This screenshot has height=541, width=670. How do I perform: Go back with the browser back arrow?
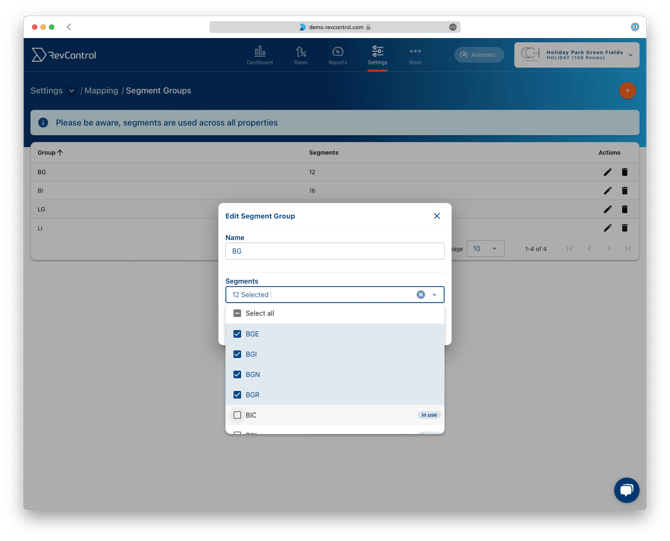click(x=68, y=27)
